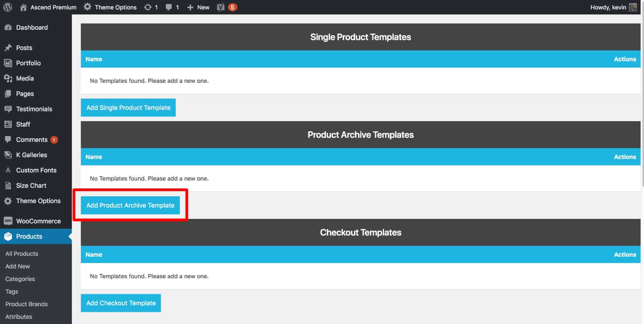Open Product Brands submenu link
This screenshot has width=644, height=324.
[x=27, y=304]
